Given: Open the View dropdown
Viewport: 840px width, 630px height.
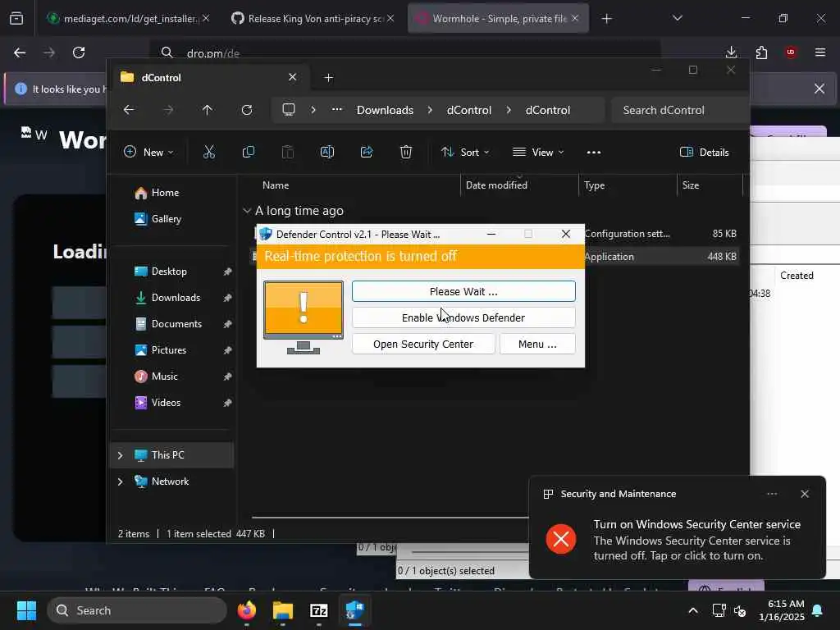Looking at the screenshot, I should [x=538, y=152].
